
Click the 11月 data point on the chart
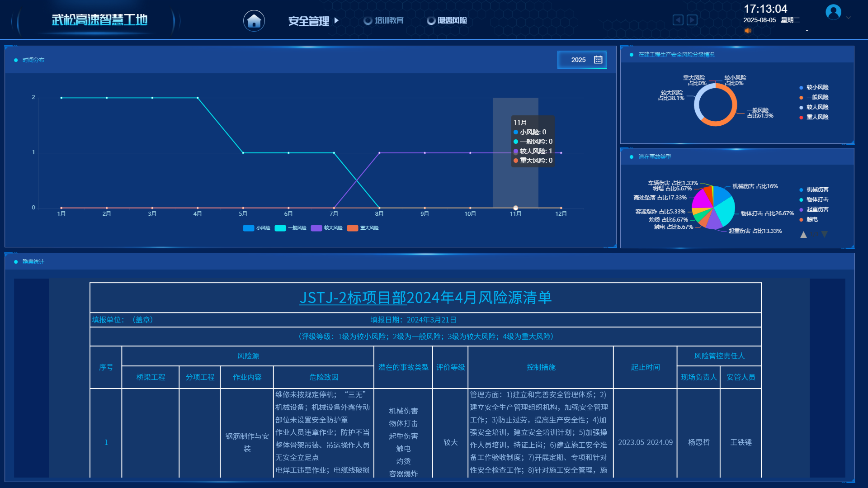click(515, 208)
